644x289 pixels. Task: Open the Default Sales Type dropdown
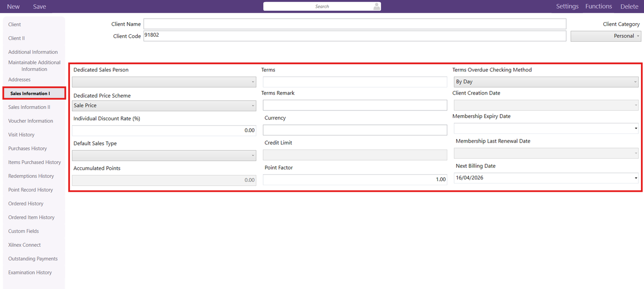click(164, 156)
